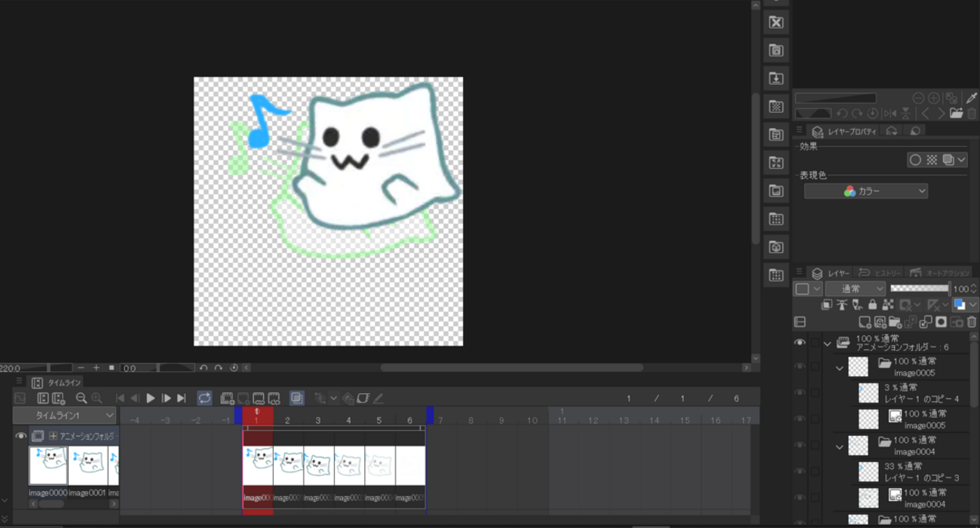Switch to the オートアクション tab
980x528 pixels.
click(x=940, y=273)
